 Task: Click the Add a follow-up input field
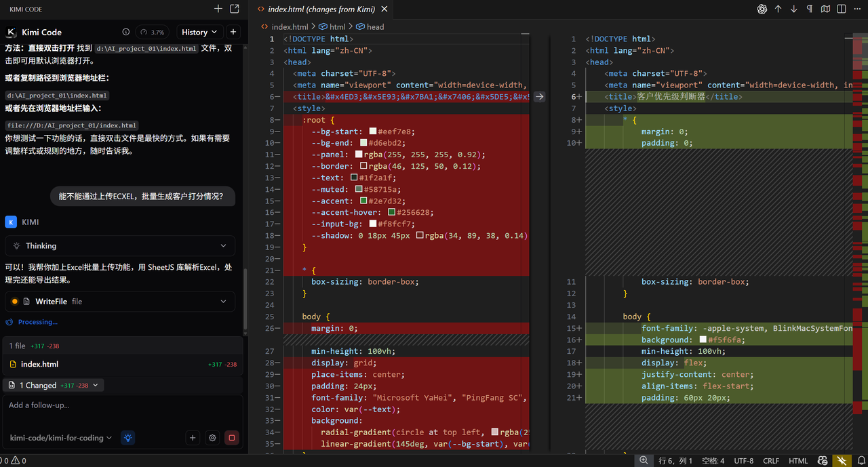pos(122,405)
